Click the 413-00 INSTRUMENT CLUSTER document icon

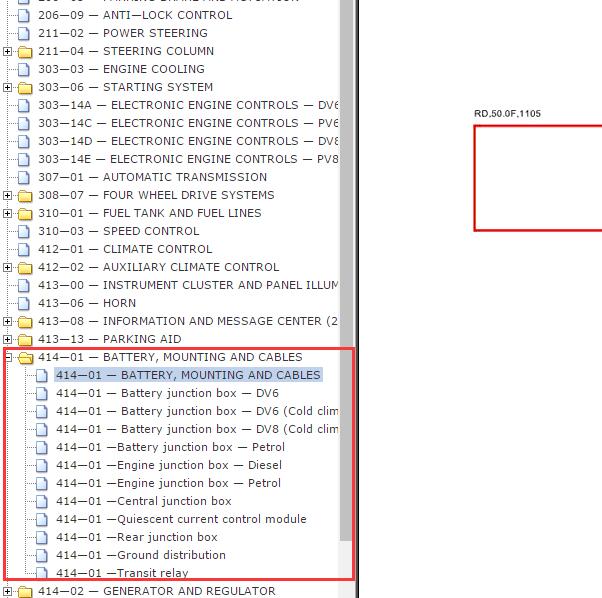coord(24,286)
